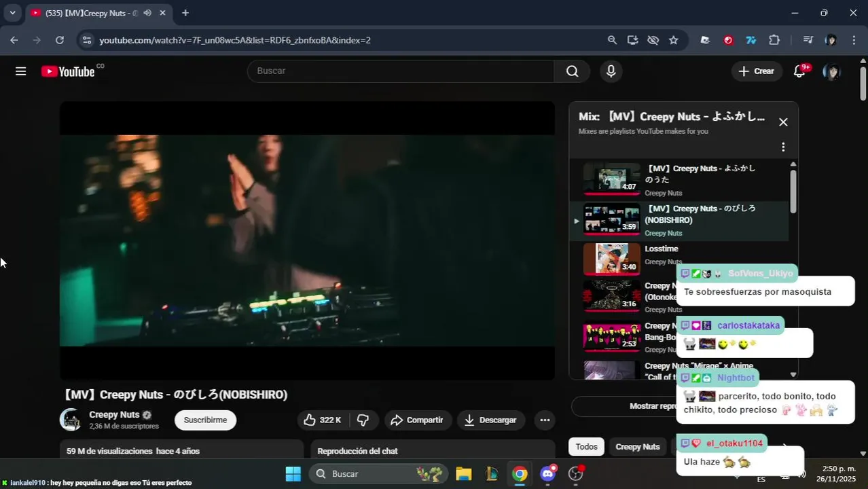
Task: Open Chrome profile avatar in toolbar
Action: 831,40
